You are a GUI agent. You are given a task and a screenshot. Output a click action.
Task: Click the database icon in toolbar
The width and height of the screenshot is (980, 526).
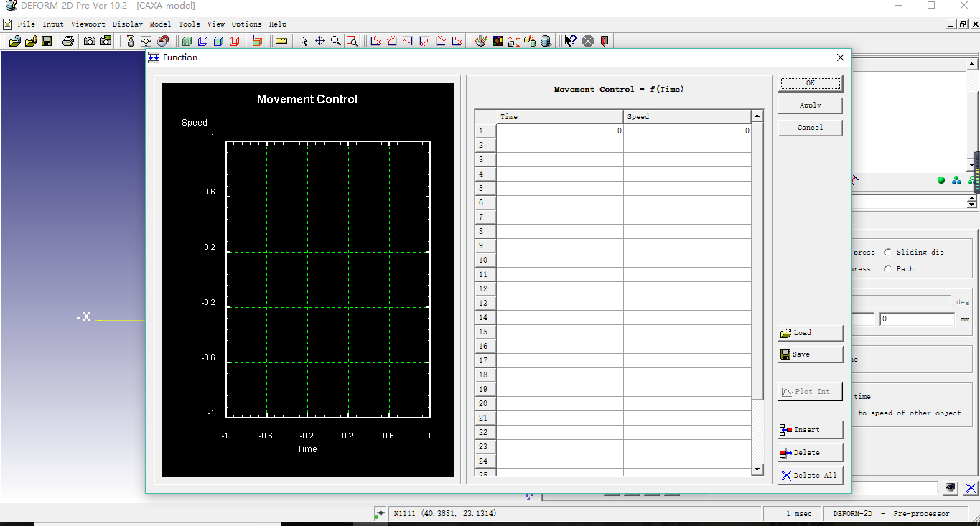click(x=546, y=41)
